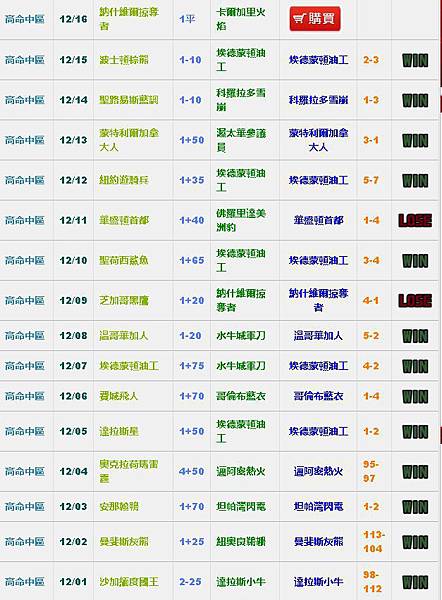The image size is (442, 600).
Task: Click the score 2-3 in 12/15 row
Action: tap(371, 60)
